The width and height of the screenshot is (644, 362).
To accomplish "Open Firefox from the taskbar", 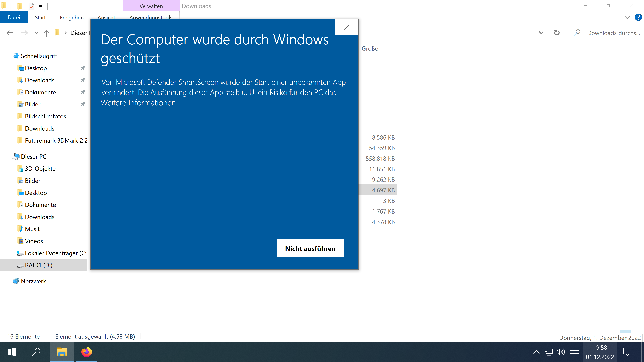I will pos(87,352).
